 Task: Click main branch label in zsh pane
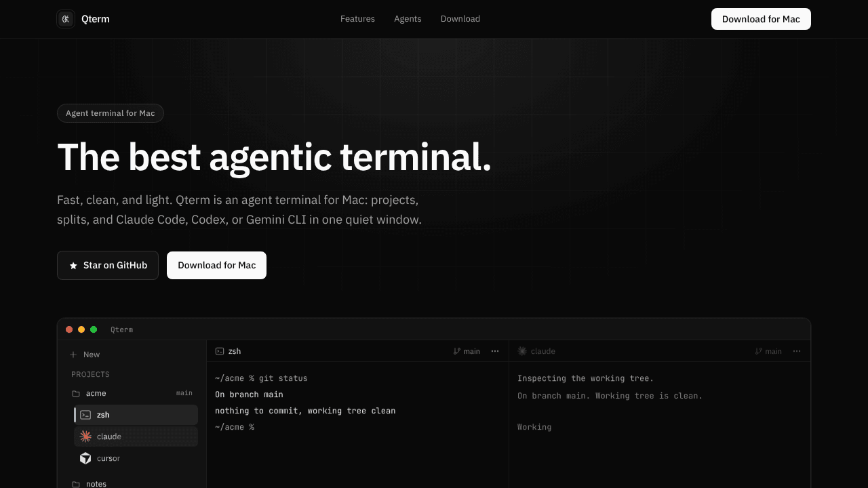pos(472,351)
